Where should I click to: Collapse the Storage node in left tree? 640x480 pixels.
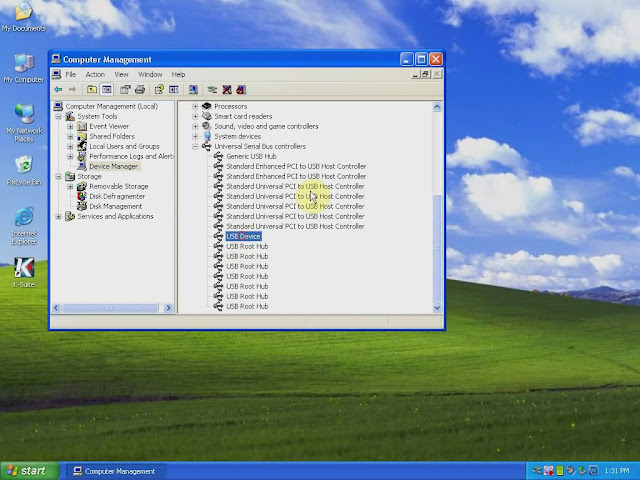tap(58, 176)
